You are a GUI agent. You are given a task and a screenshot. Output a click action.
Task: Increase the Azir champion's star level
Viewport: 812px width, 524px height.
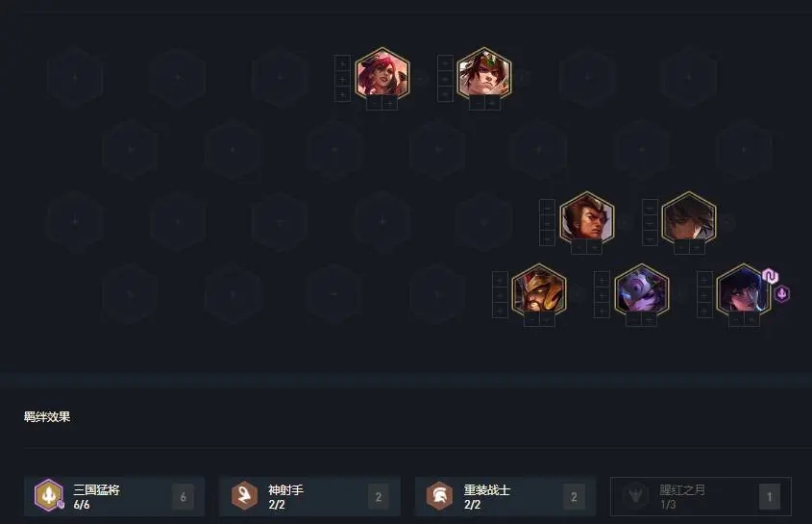point(547,320)
